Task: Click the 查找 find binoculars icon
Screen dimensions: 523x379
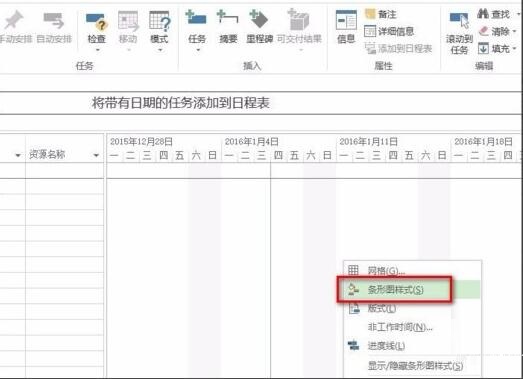Action: click(x=483, y=14)
